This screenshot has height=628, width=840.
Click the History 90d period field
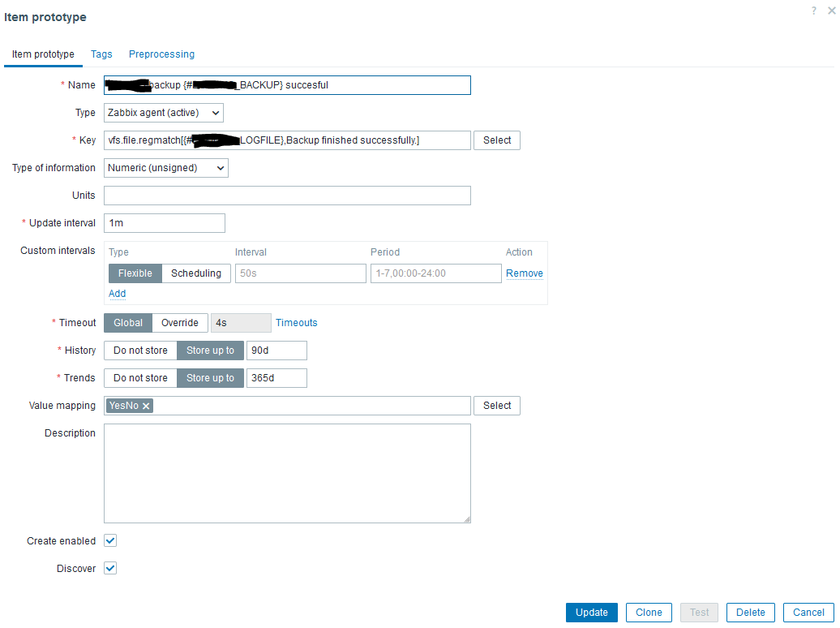click(x=276, y=351)
